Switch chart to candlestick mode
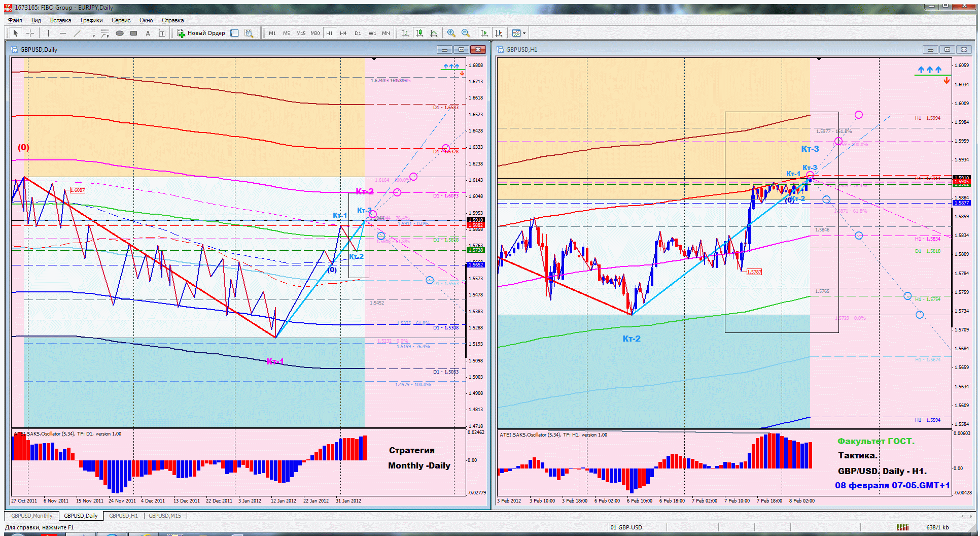980x536 pixels. 419,33
